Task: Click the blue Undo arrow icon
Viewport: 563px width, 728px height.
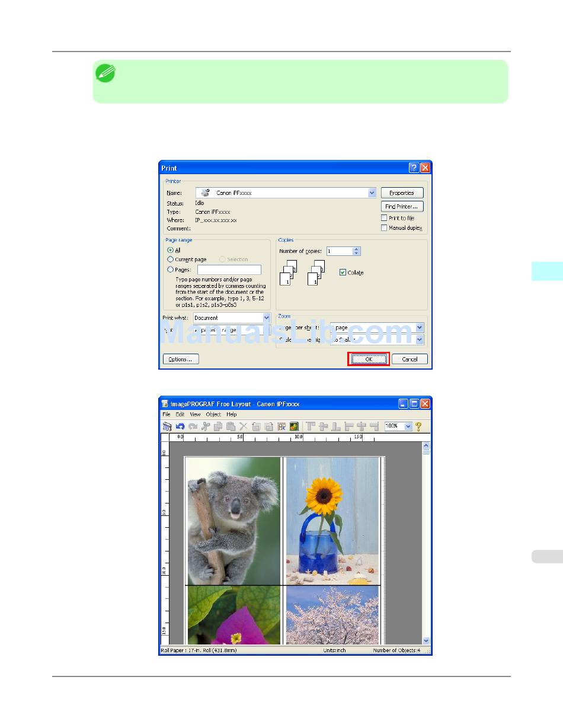Action: pyautogui.click(x=180, y=426)
